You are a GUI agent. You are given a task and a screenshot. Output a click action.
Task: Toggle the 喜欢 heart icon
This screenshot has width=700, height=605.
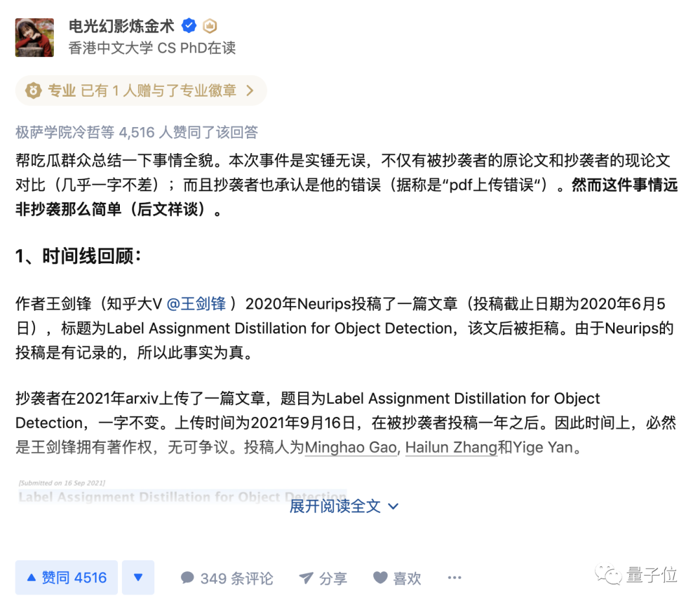pos(380,578)
